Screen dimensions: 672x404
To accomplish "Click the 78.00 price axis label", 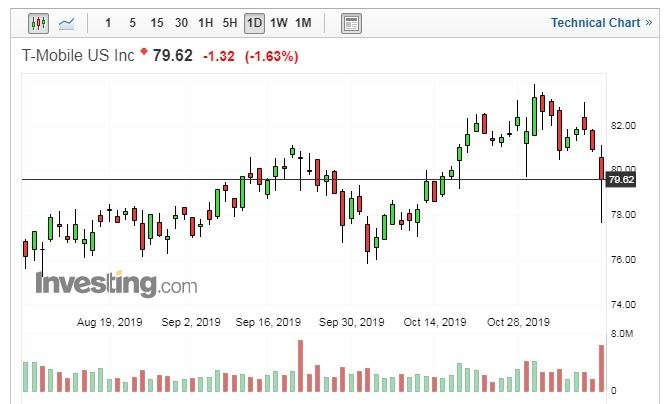I will [x=623, y=215].
